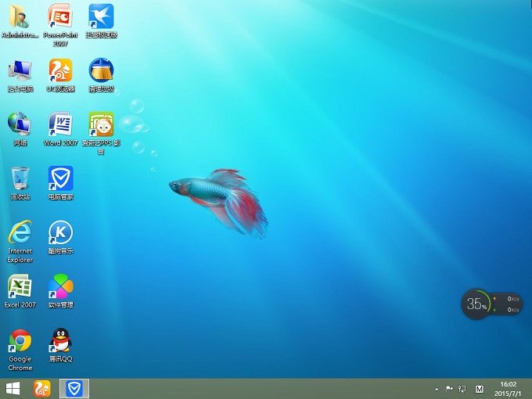
Task: Open UC Browser from the taskbar
Action: [42, 389]
